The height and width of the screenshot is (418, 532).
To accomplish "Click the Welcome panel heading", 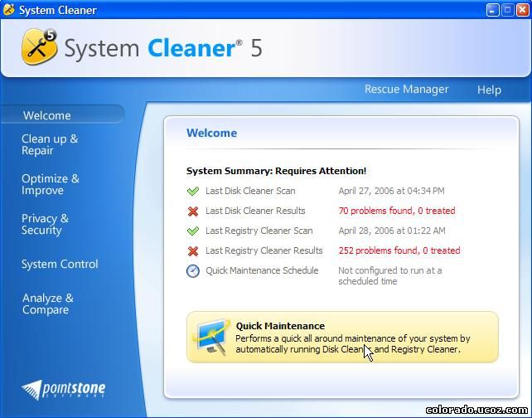I will click(211, 133).
